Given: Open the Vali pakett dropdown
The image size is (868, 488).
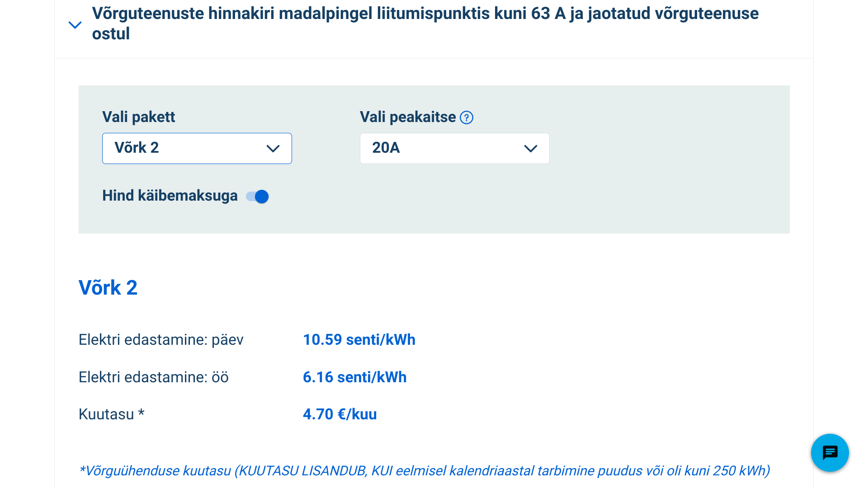Looking at the screenshot, I should (197, 148).
